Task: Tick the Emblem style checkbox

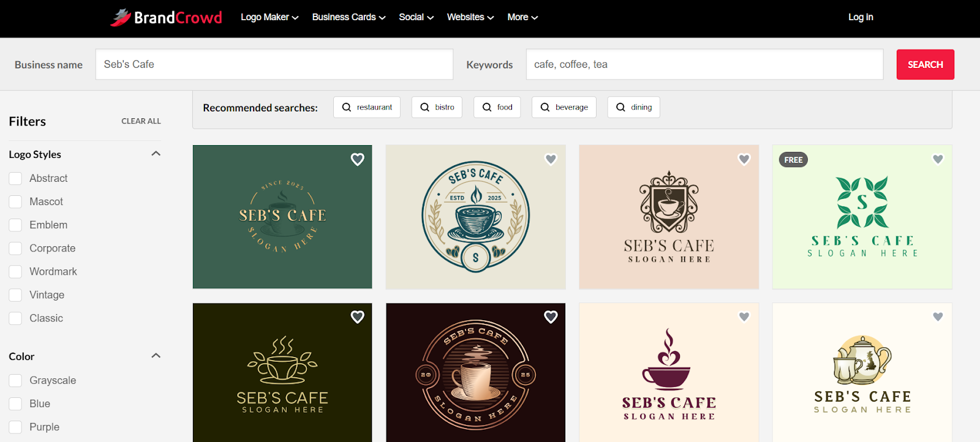Action: (16, 225)
